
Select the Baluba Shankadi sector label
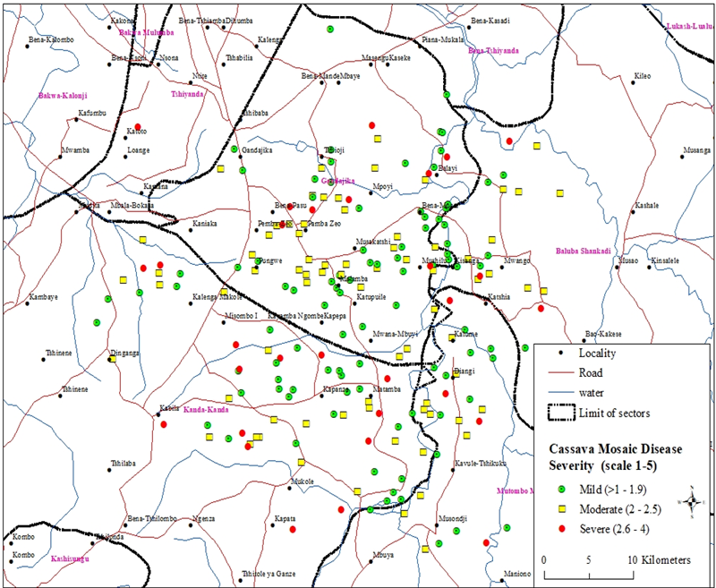pyautogui.click(x=583, y=251)
